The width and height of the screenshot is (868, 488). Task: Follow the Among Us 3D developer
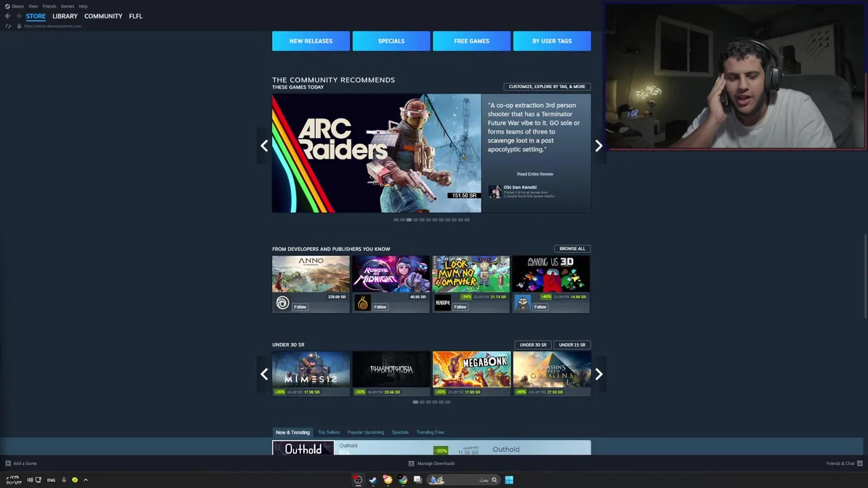point(540,307)
